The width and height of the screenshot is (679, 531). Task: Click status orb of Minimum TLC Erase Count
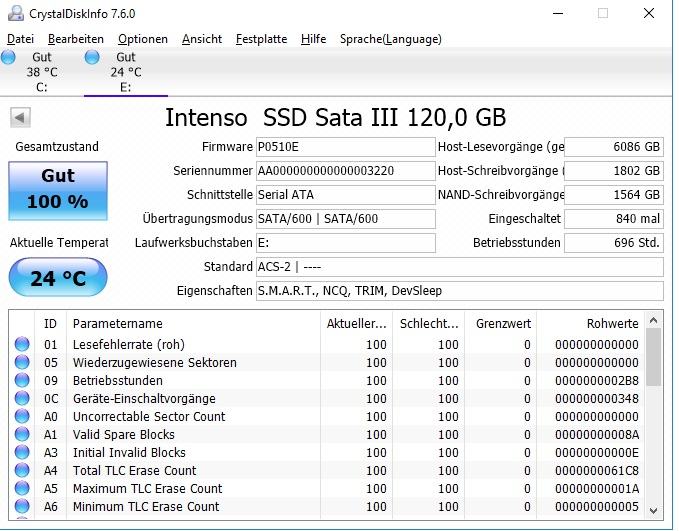click(22, 506)
